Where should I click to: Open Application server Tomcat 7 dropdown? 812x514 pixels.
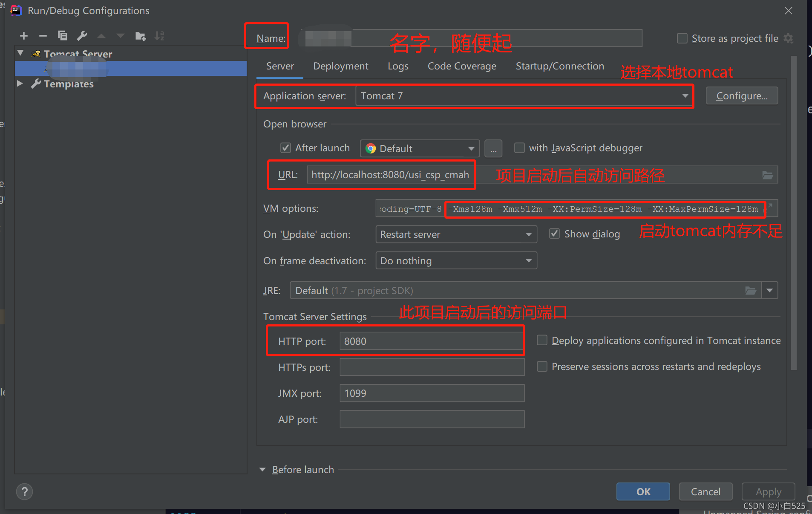(524, 96)
